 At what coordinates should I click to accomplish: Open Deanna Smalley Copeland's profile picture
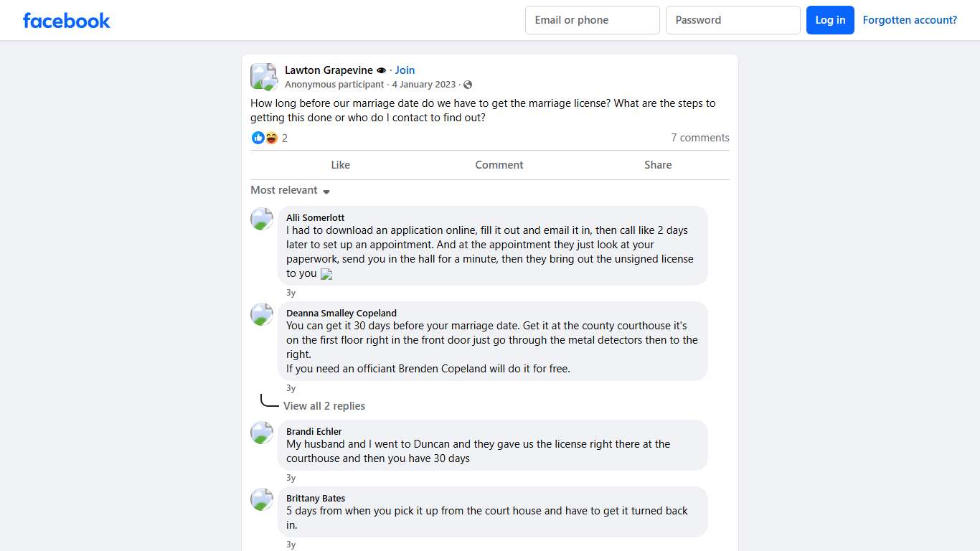262,314
